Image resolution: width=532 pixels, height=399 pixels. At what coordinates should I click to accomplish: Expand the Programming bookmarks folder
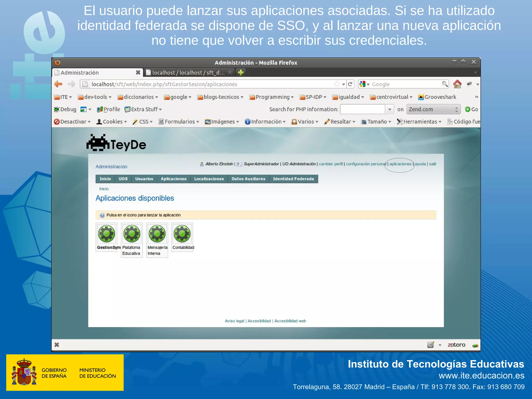[271, 97]
